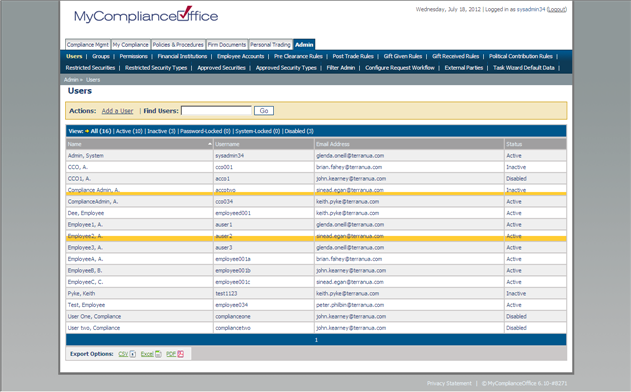The width and height of the screenshot is (631, 392).
Task: Open the Compliance Mgmt tab
Action: (88, 45)
